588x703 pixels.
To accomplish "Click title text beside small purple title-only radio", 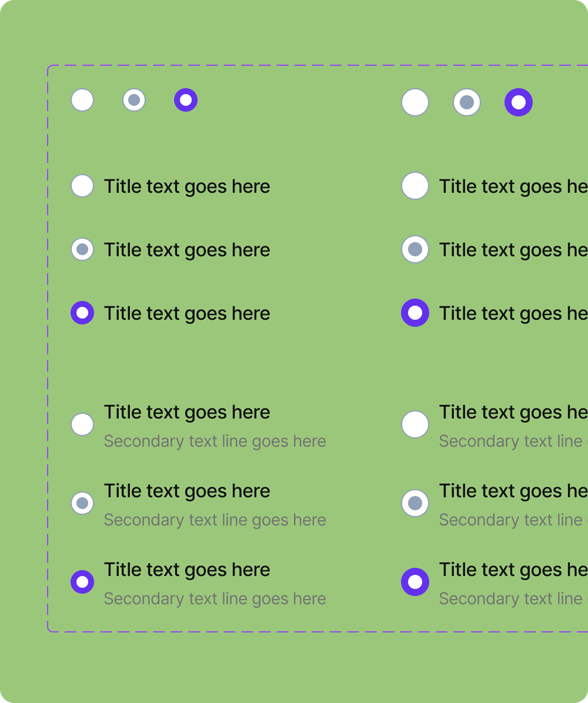I will click(187, 313).
